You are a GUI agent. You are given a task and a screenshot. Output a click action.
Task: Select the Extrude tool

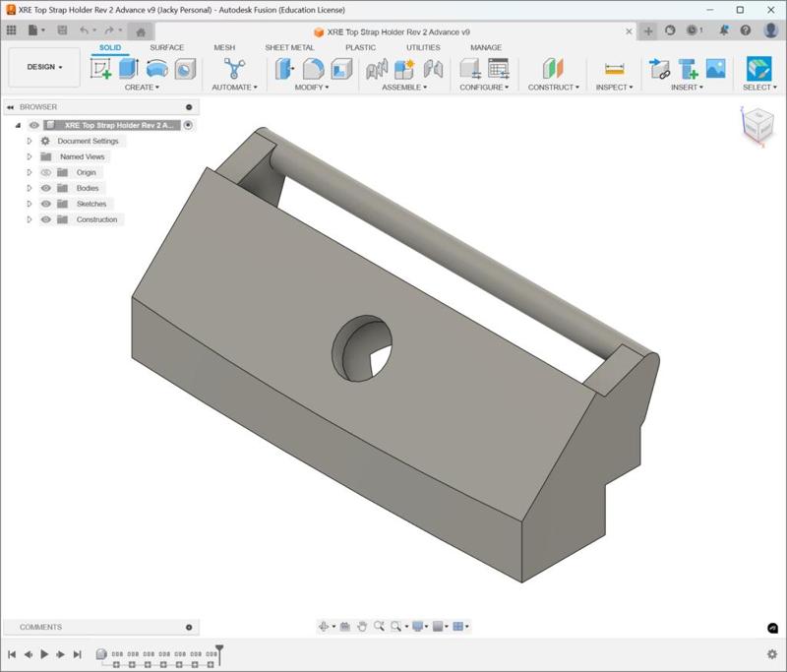(129, 68)
